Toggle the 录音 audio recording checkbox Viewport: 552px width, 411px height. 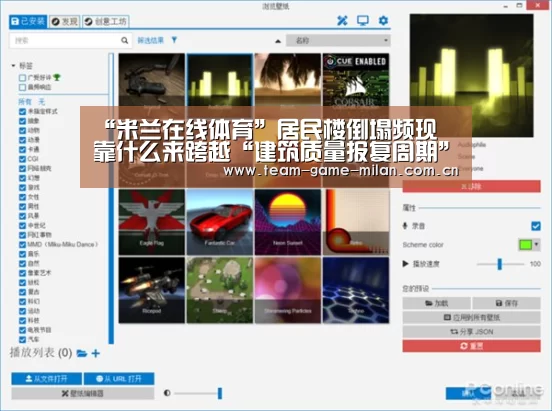tap(536, 226)
